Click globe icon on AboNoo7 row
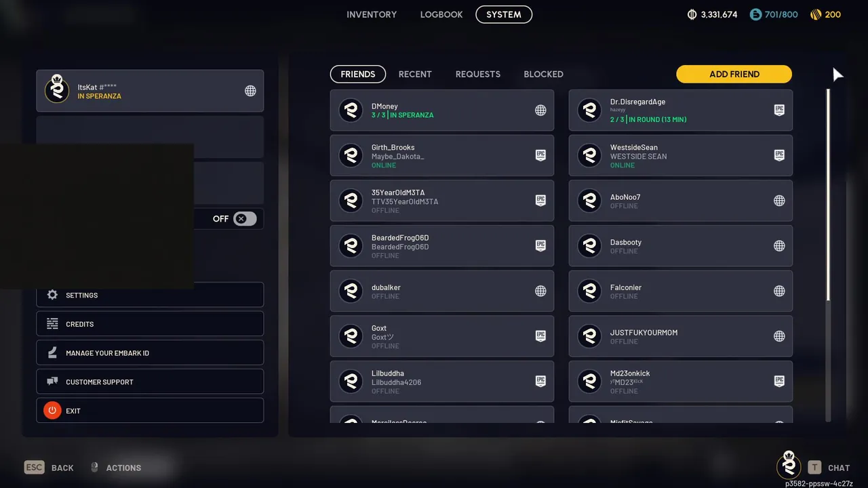Viewport: 868px width, 488px height. coord(779,201)
